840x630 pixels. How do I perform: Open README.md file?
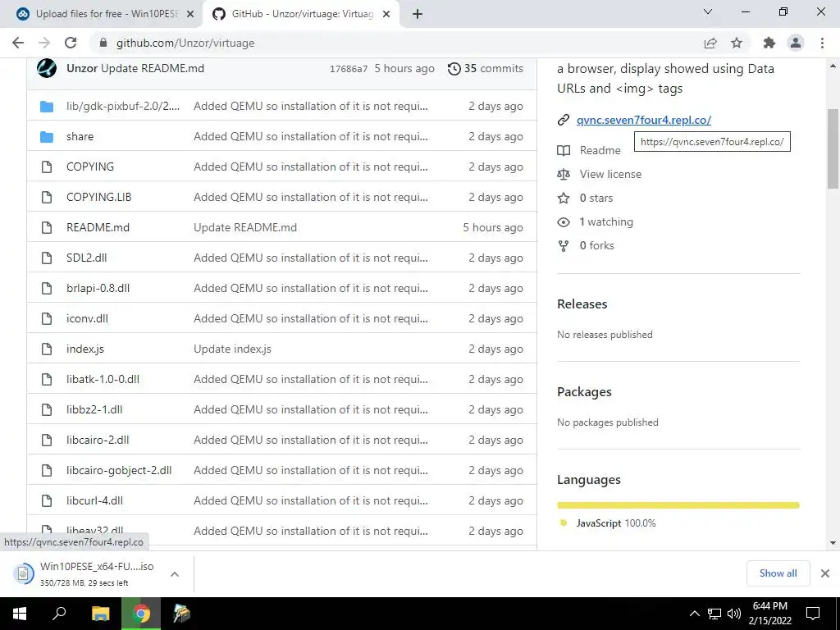coord(98,228)
